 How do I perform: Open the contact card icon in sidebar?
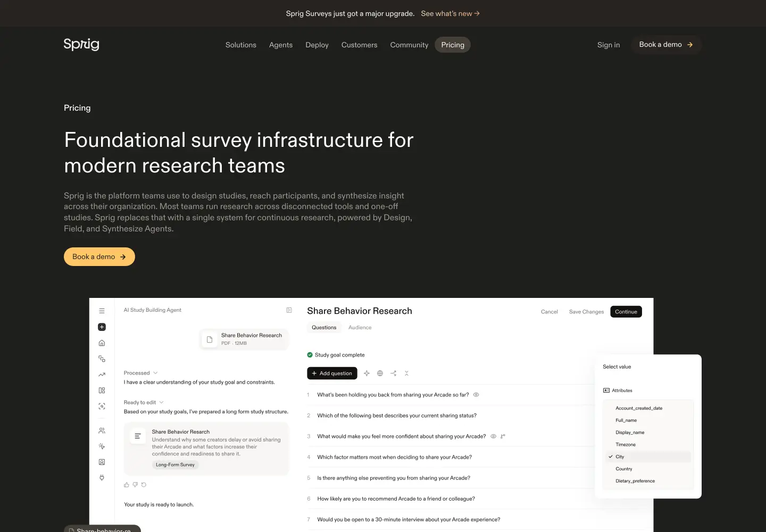click(x=102, y=462)
